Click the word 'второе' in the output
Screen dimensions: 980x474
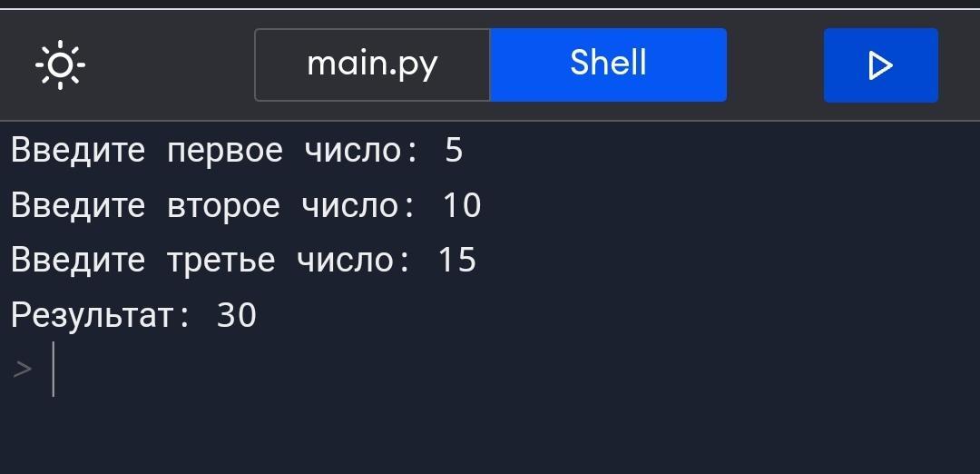tap(223, 205)
